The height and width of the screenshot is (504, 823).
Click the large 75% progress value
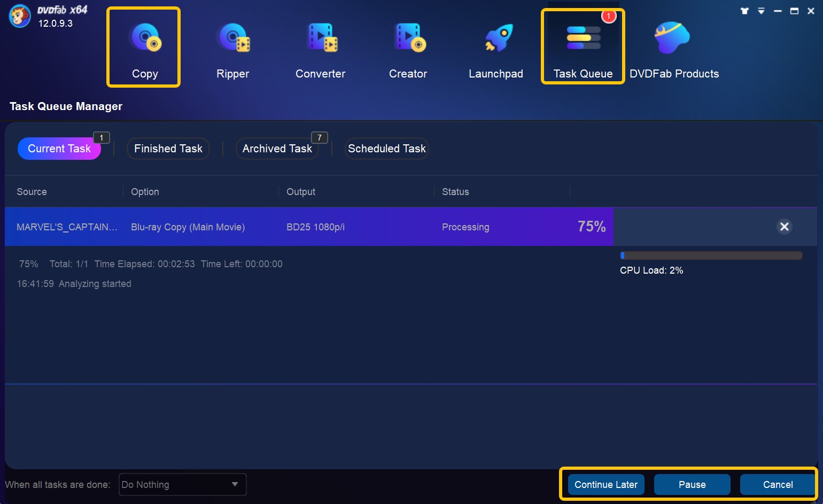[x=592, y=227]
